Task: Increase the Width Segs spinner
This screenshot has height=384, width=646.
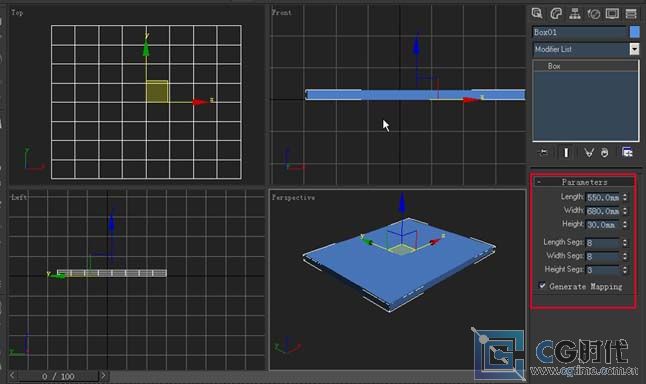Action: pos(625,254)
